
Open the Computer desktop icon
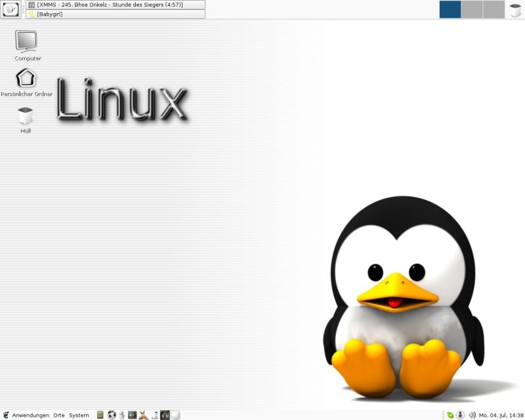coord(27,45)
